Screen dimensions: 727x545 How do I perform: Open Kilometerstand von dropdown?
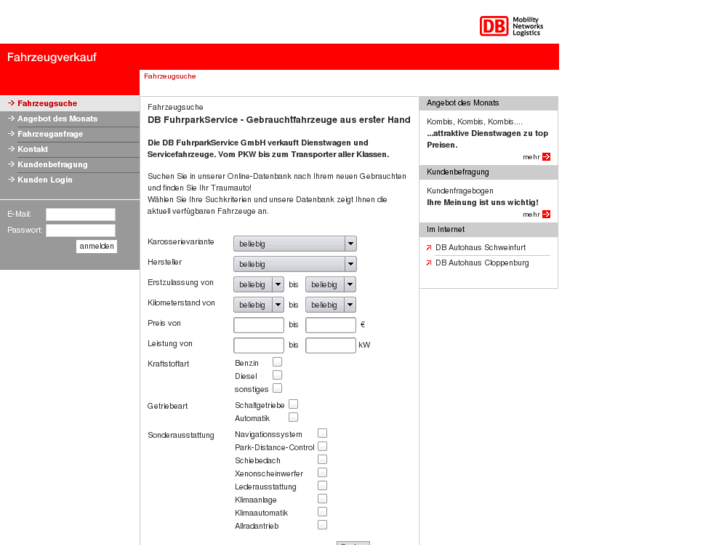[259, 305]
